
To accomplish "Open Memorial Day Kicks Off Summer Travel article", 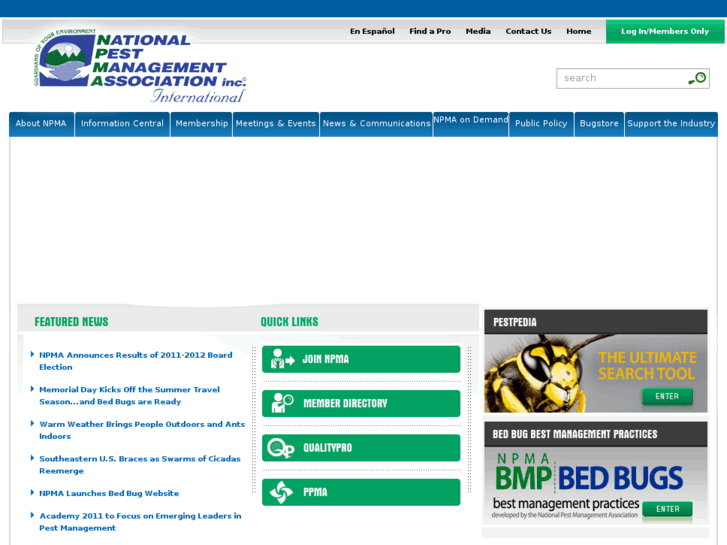I will click(x=130, y=396).
